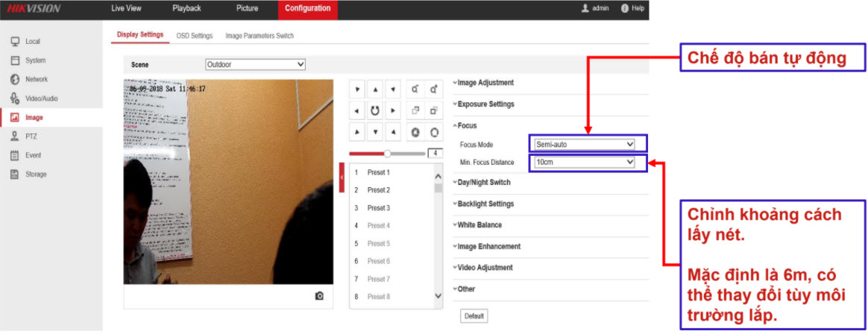Click the PTZ pan left arrow

(358, 111)
